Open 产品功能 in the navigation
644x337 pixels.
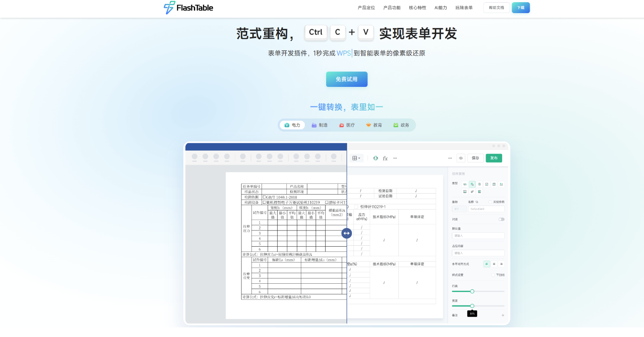point(392,8)
